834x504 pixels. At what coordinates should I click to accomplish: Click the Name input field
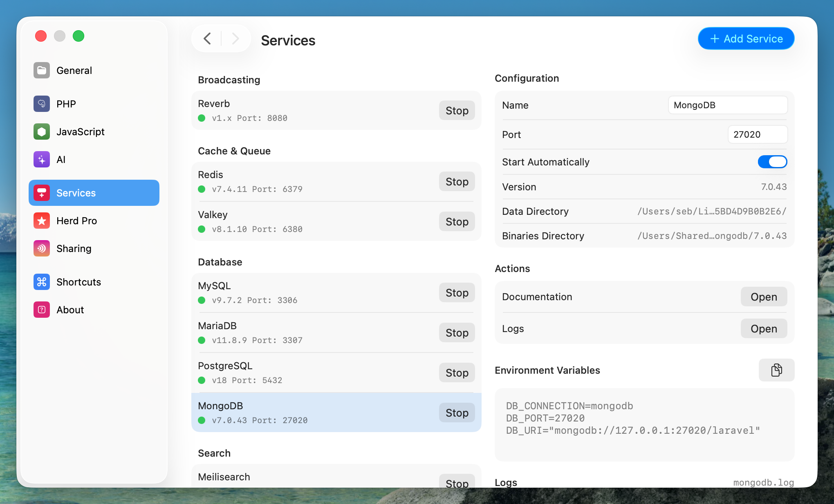pyautogui.click(x=728, y=105)
